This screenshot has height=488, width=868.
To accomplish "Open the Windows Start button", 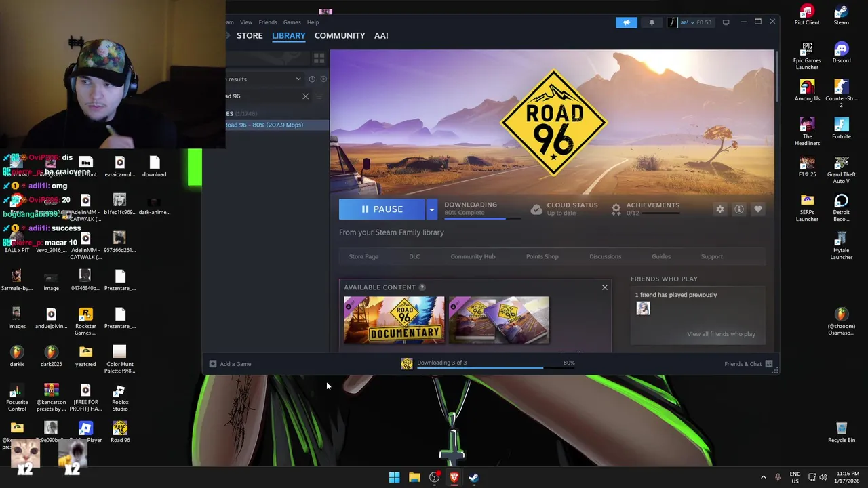I will pos(394,477).
